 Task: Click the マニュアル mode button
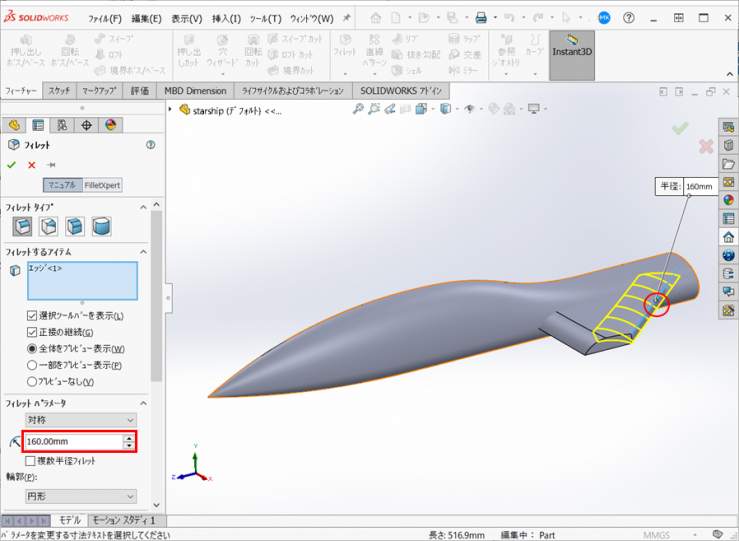[x=62, y=185]
